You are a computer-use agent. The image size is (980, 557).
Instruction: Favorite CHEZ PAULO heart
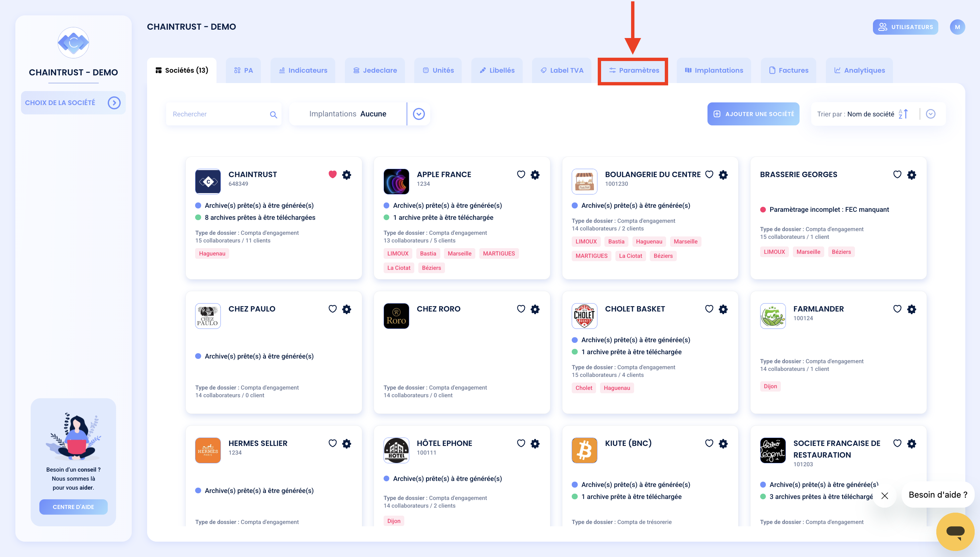click(333, 309)
